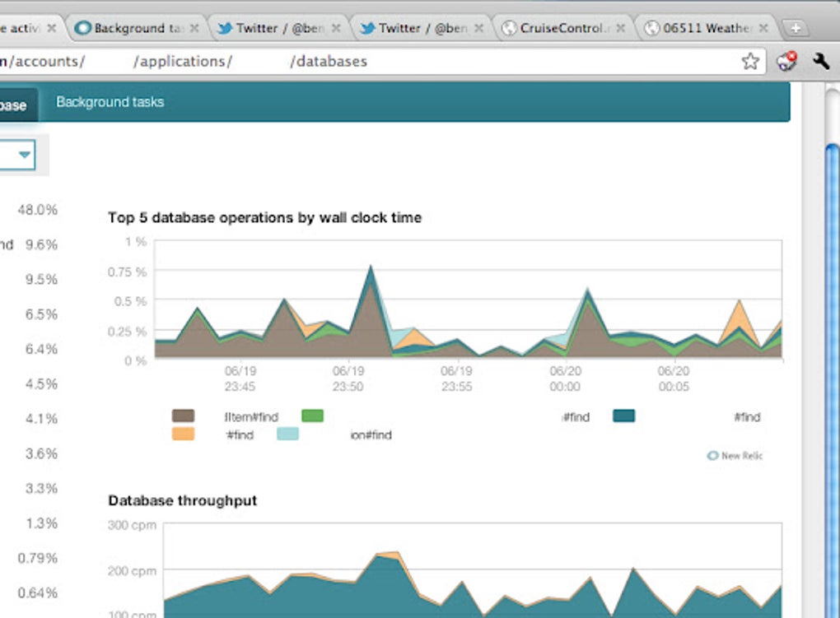The height and width of the screenshot is (618, 840).
Task: Click the circular favicon on the Background tasks tab
Action: tap(83, 26)
